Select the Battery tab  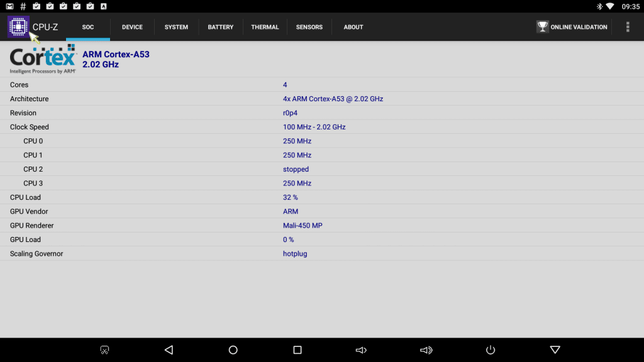point(221,27)
